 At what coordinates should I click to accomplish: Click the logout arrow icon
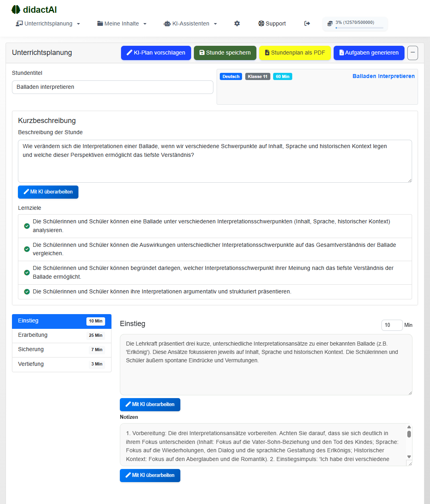point(307,23)
